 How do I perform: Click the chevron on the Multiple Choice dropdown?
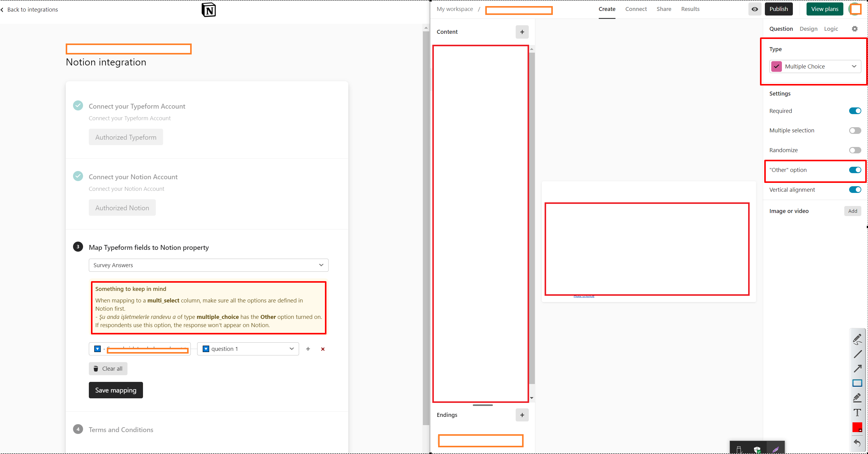click(x=854, y=66)
